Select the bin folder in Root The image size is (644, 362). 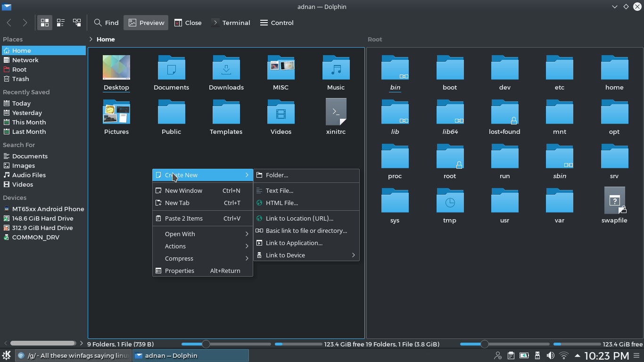click(395, 67)
